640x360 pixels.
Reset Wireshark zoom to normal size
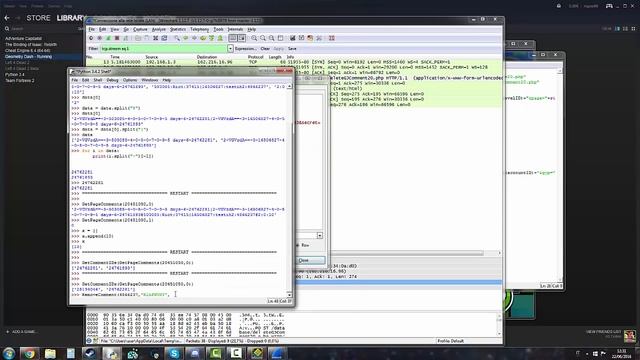pyautogui.click(x=271, y=38)
